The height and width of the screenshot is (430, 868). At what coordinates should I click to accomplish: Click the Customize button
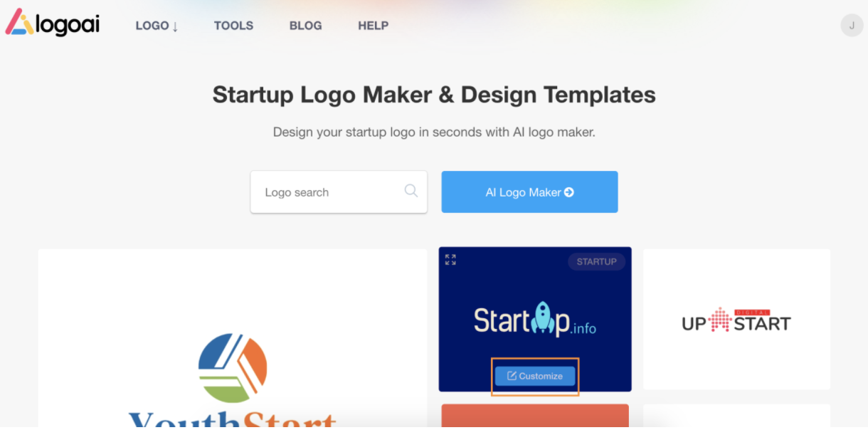[x=535, y=376]
